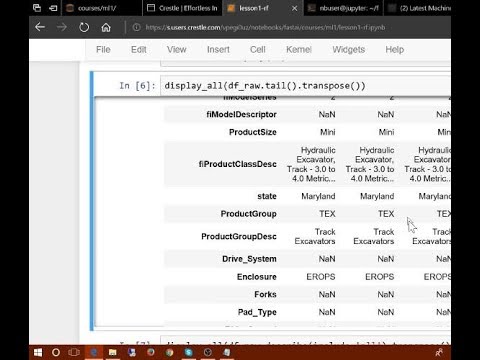The height and width of the screenshot is (360, 480).
Task: Open the Jupyter Kernel menu
Action: tap(299, 50)
